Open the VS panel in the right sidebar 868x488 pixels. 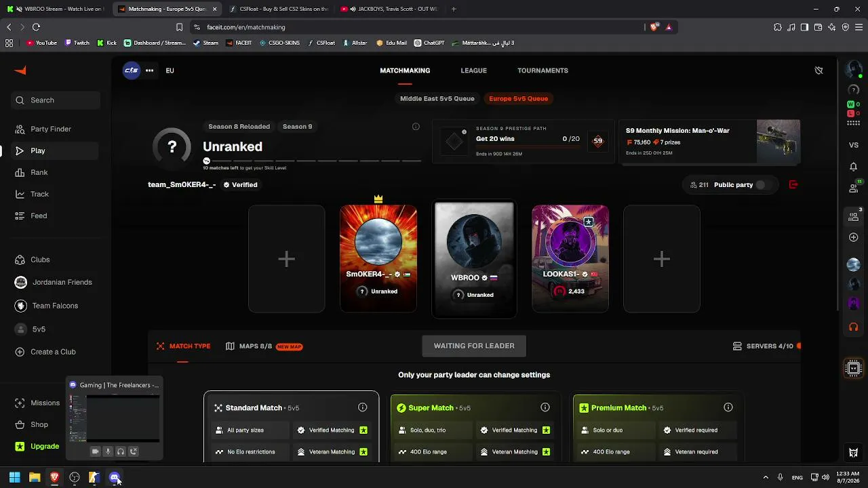(x=854, y=145)
